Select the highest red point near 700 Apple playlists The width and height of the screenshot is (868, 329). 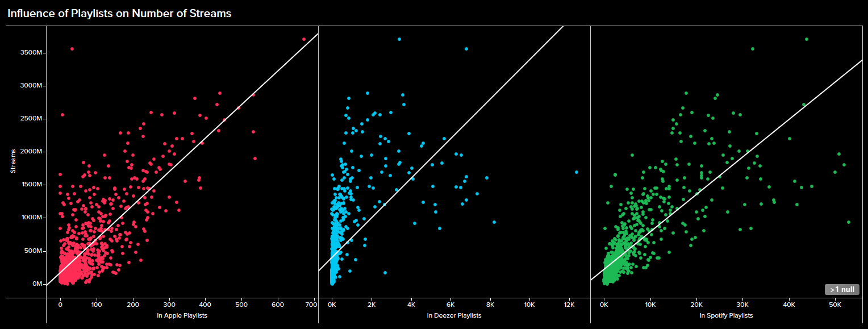[304, 39]
